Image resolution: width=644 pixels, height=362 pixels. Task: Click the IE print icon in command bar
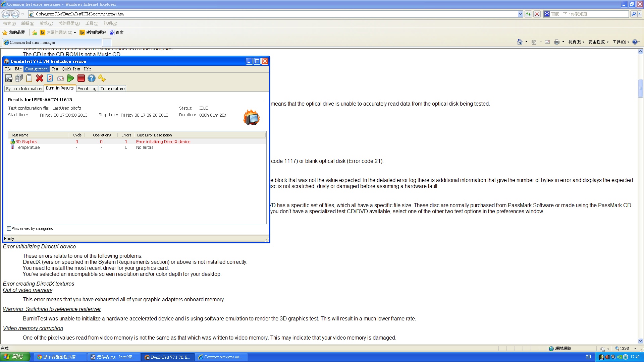(x=557, y=42)
